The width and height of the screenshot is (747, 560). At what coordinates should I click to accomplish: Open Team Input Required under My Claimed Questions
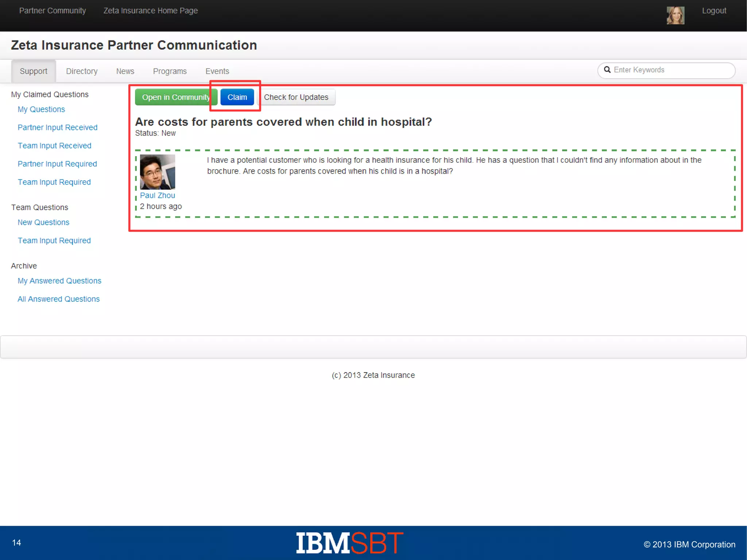pyautogui.click(x=54, y=182)
